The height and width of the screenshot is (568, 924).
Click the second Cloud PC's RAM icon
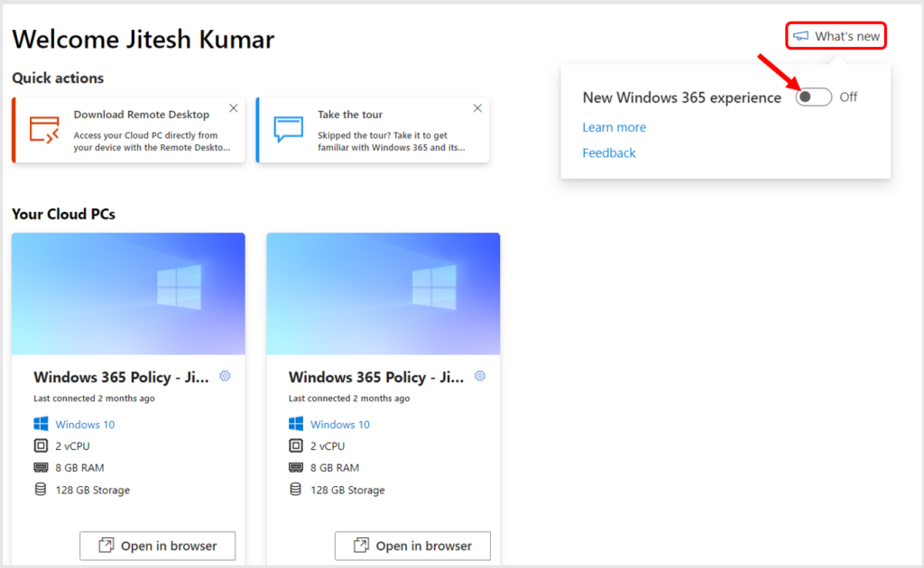pyautogui.click(x=296, y=467)
